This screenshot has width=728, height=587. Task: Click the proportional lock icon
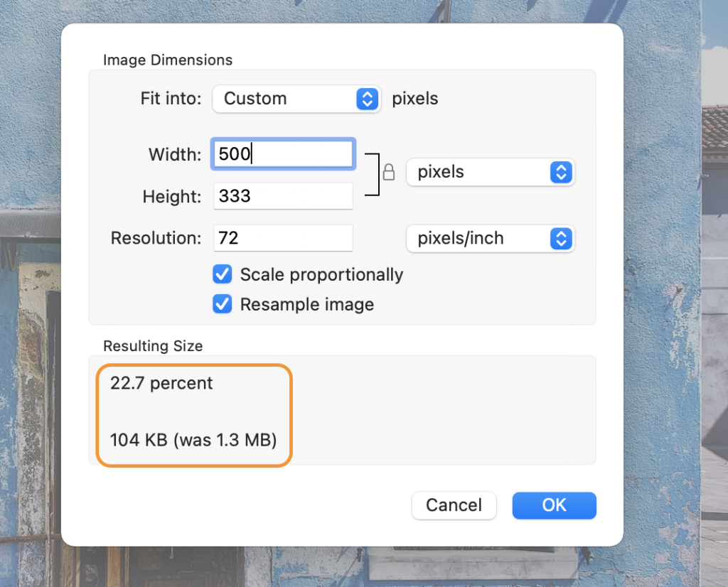click(x=388, y=172)
